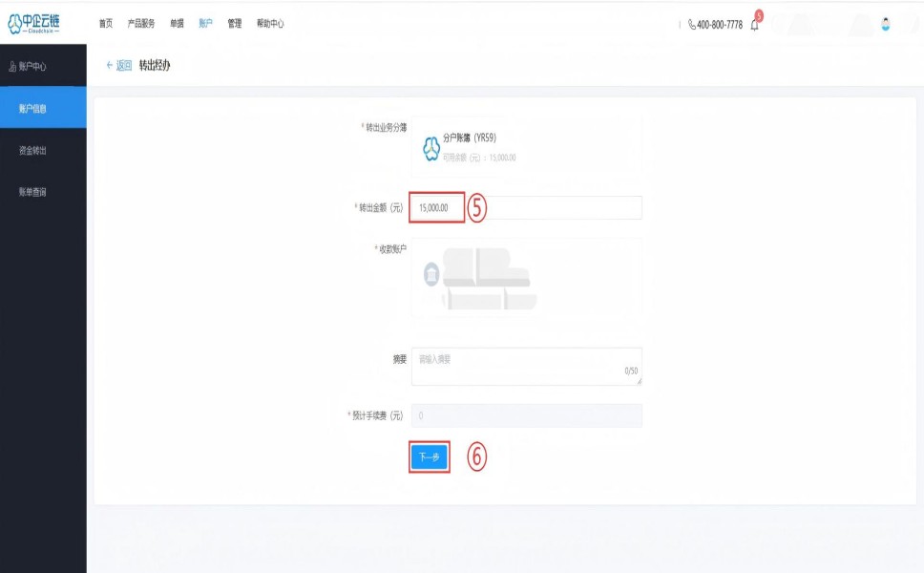This screenshot has width=924, height=573.
Task: Click the 中企云链 logo
Action: [x=34, y=23]
